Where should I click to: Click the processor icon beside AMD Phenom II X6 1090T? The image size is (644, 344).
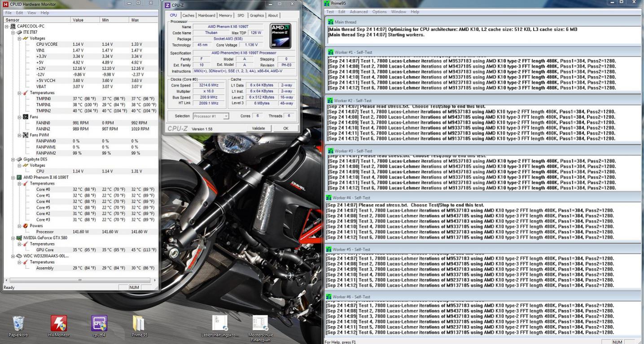[x=19, y=177]
